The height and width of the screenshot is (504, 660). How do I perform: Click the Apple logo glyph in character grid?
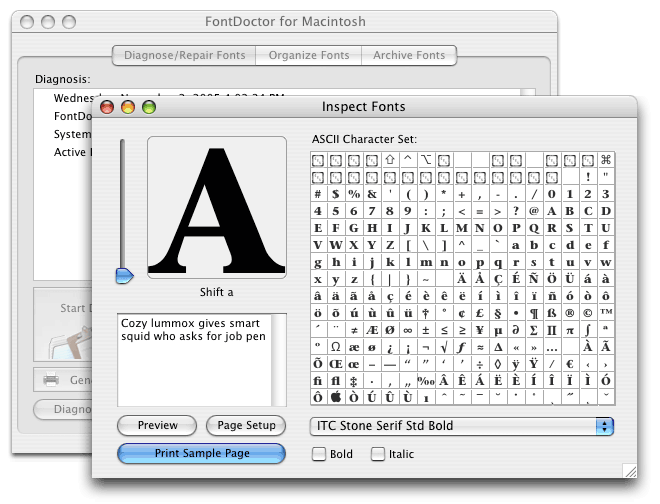coord(335,397)
